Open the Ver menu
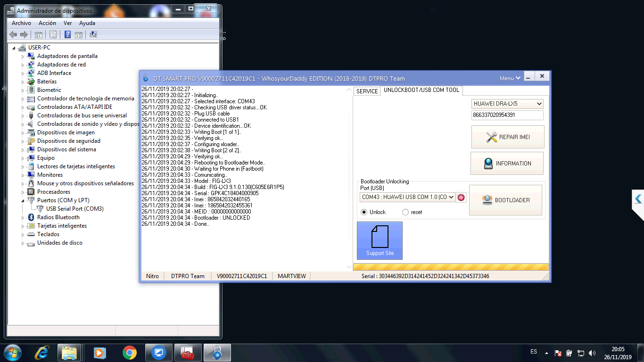The height and width of the screenshot is (362, 644). [68, 23]
